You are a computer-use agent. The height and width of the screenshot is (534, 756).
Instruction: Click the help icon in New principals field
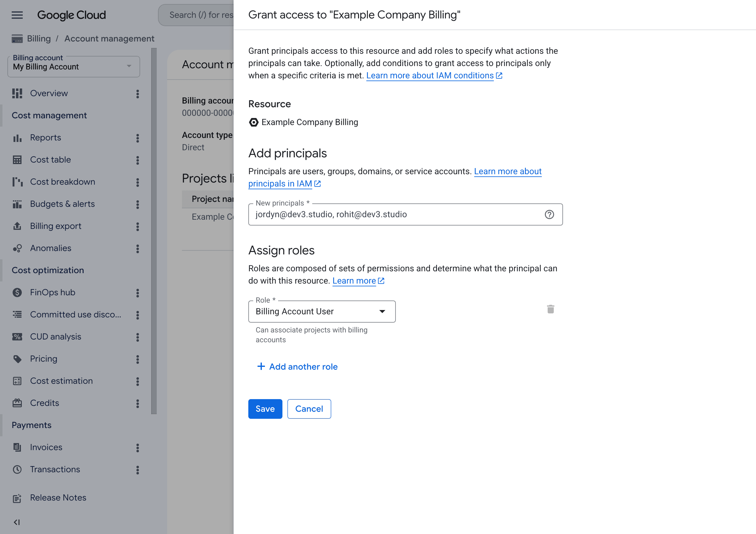tap(549, 215)
